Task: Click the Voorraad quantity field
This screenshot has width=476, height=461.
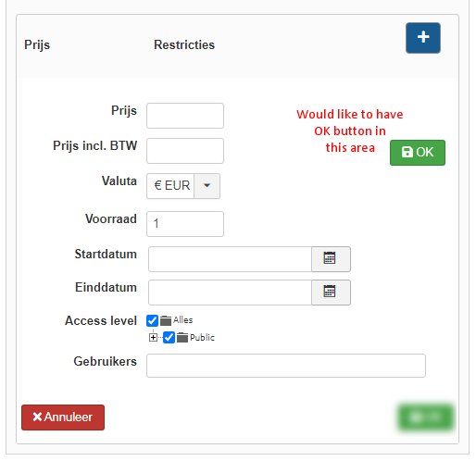Action: pos(185,224)
